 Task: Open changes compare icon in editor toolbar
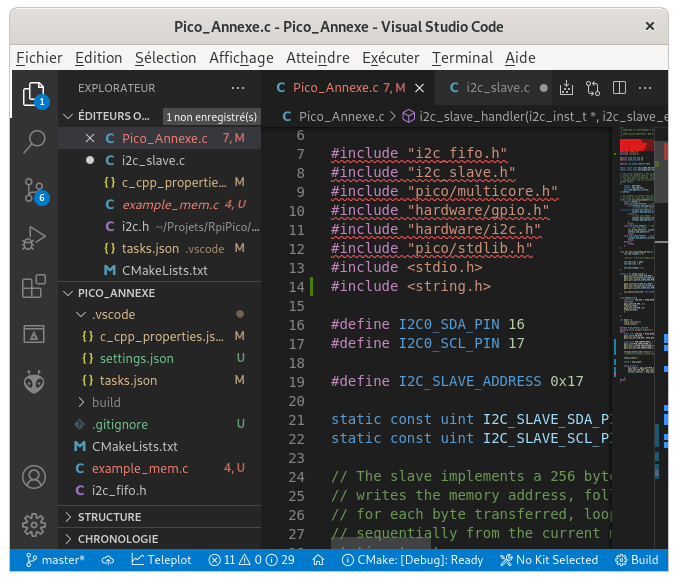point(593,88)
